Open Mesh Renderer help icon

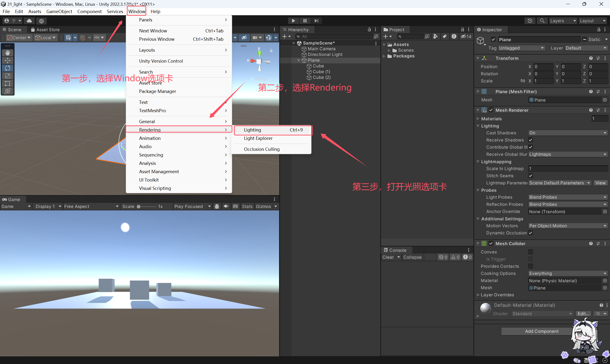tap(591, 110)
